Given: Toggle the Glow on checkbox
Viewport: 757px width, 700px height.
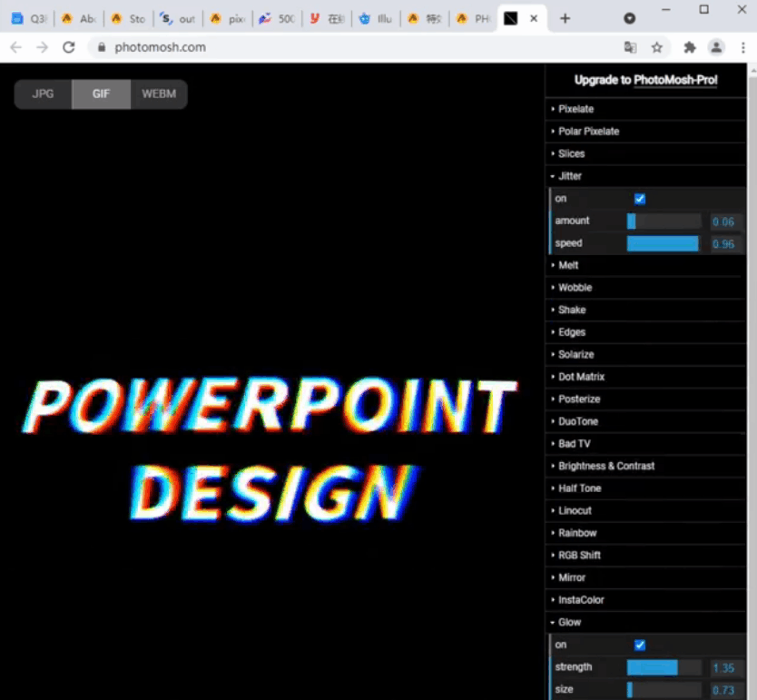Looking at the screenshot, I should [640, 645].
